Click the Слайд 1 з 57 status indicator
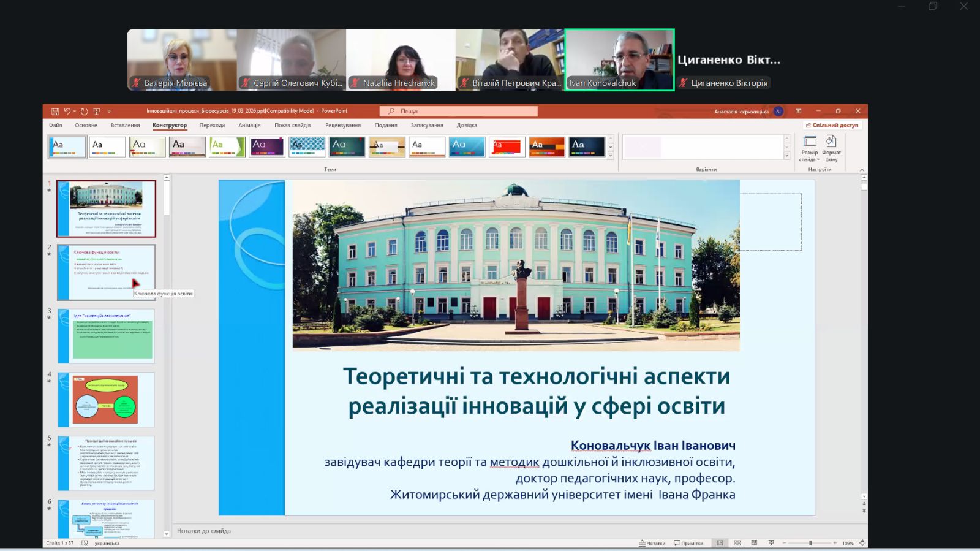Screen dimensions: 980x551 [60, 543]
